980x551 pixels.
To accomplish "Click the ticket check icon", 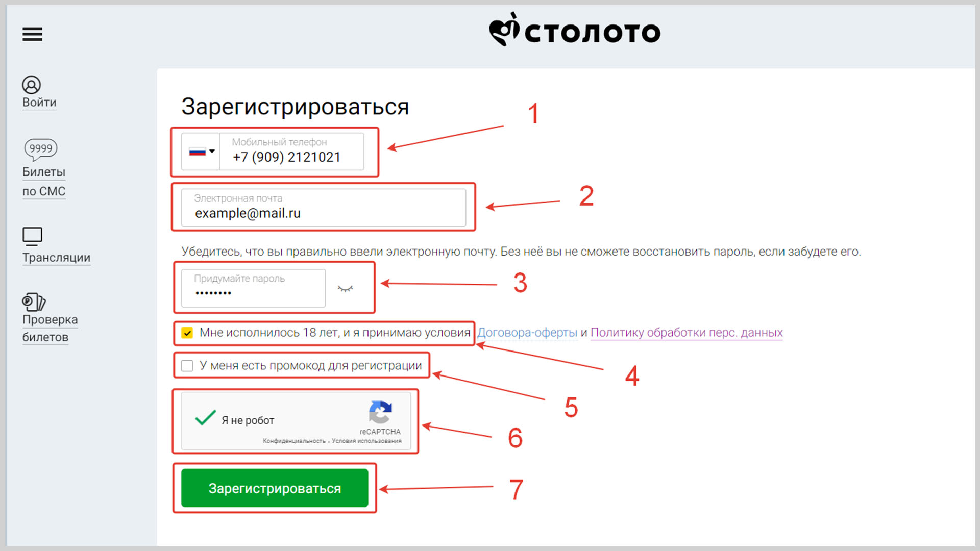I will coord(34,302).
